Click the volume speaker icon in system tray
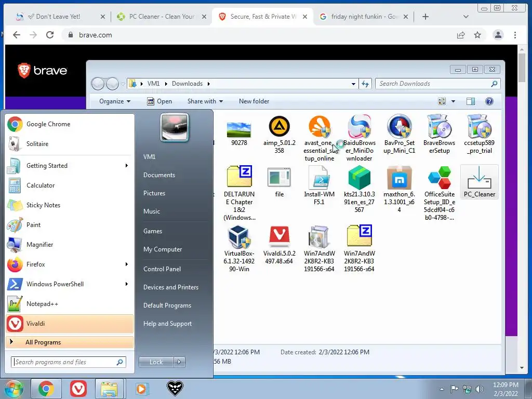Image resolution: width=532 pixels, height=399 pixels. (x=480, y=389)
